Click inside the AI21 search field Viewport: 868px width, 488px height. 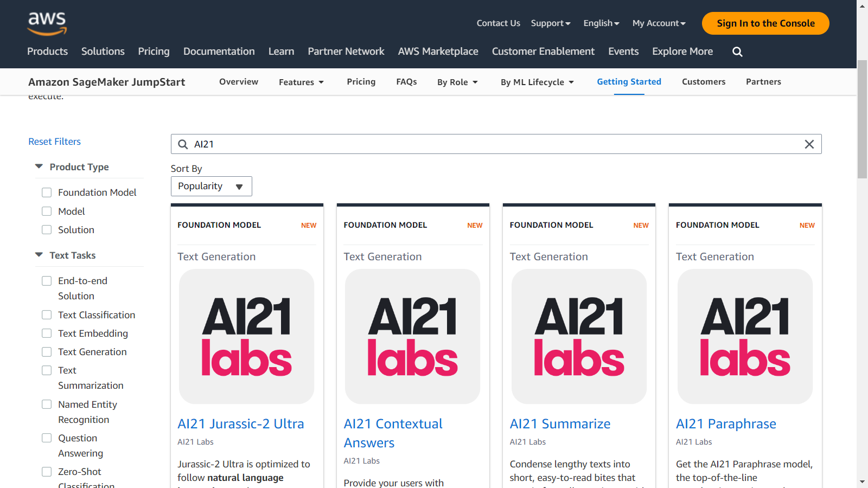click(x=488, y=144)
